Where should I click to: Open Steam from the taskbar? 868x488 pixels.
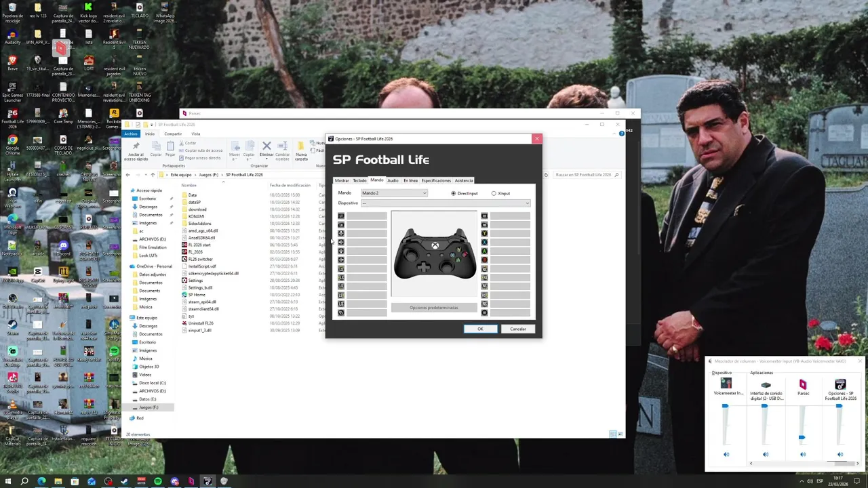click(125, 481)
